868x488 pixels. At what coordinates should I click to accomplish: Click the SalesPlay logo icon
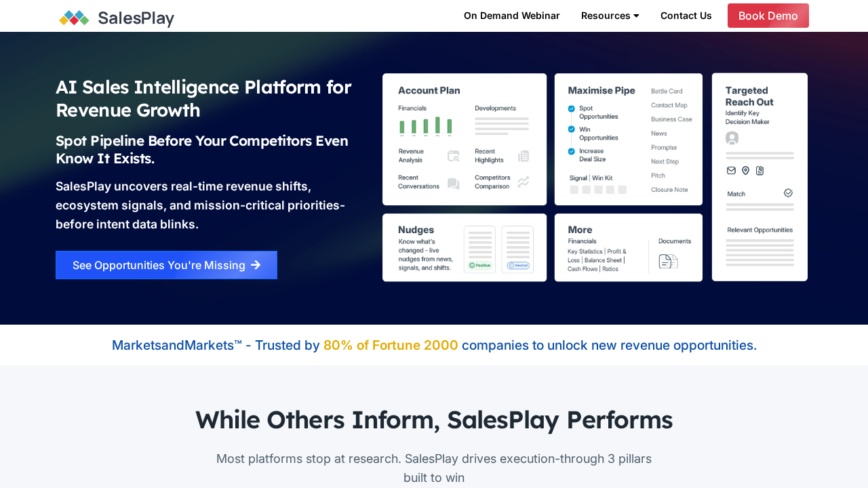coord(74,18)
